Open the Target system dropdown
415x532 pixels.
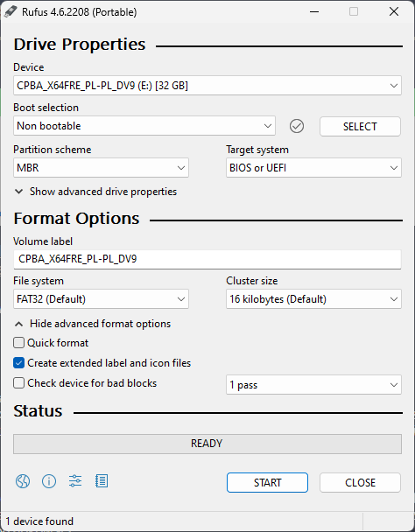point(313,168)
